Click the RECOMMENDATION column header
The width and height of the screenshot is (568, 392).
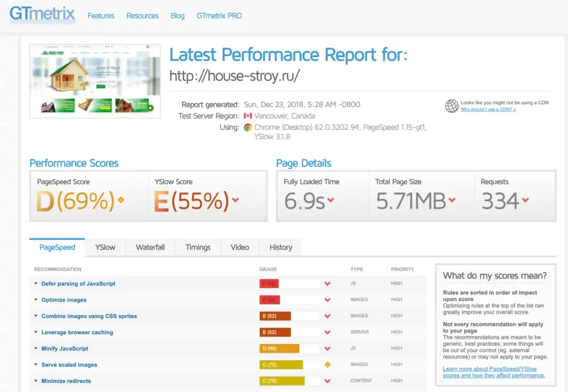[x=58, y=269]
